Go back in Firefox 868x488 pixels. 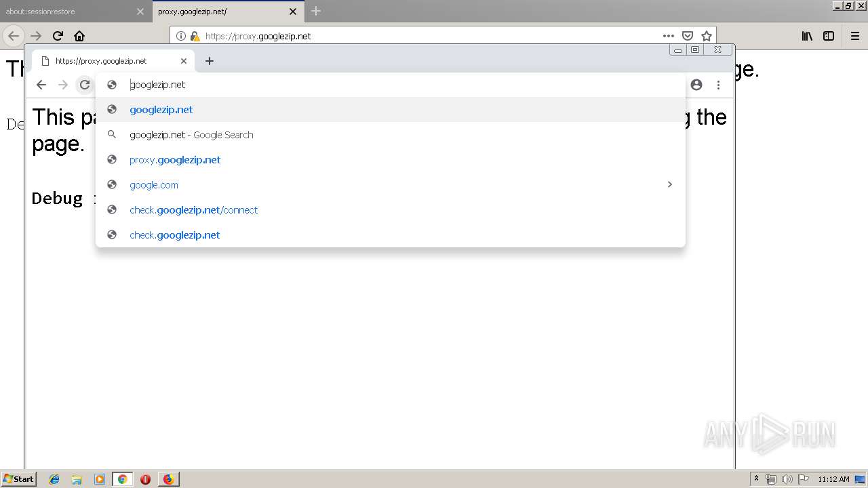click(x=14, y=36)
